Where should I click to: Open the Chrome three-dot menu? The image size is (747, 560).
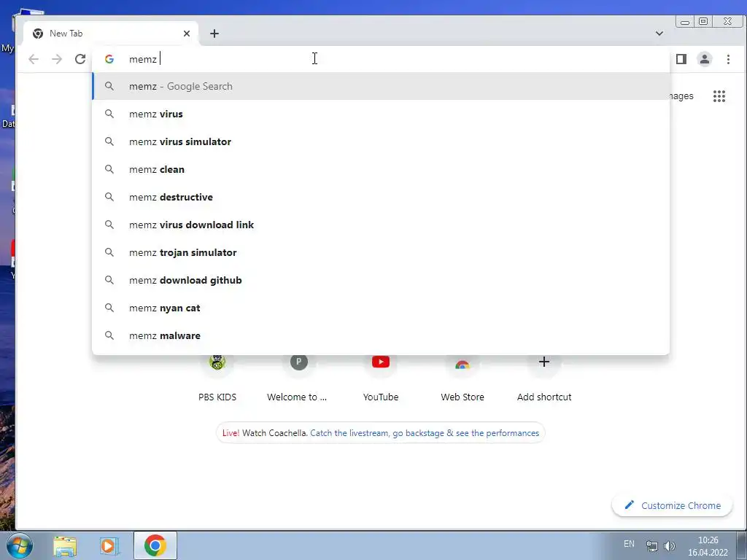click(728, 59)
